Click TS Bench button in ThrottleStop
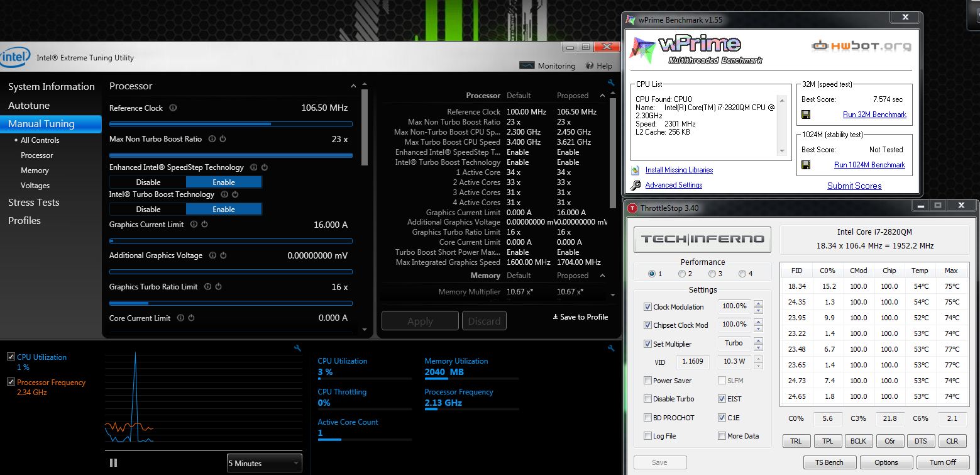 [829, 462]
